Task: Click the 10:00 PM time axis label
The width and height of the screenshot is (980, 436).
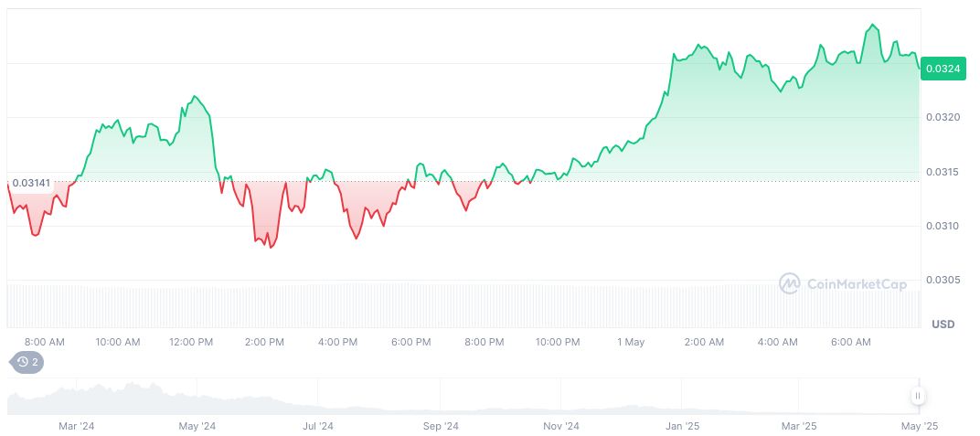Action: (x=558, y=342)
